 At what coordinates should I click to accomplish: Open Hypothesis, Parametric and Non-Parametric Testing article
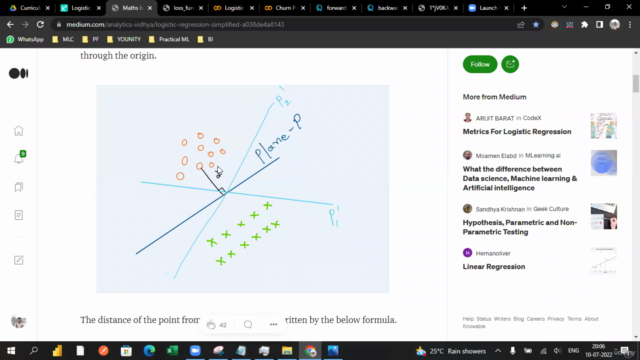pos(520,227)
